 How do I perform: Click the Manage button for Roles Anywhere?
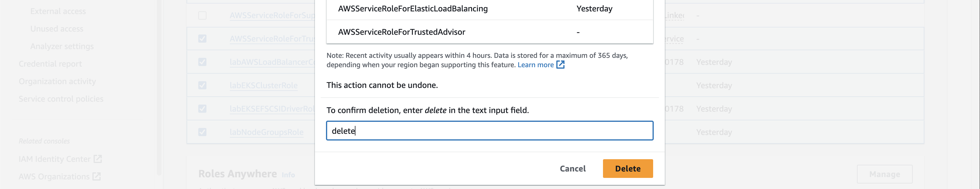coord(885,174)
